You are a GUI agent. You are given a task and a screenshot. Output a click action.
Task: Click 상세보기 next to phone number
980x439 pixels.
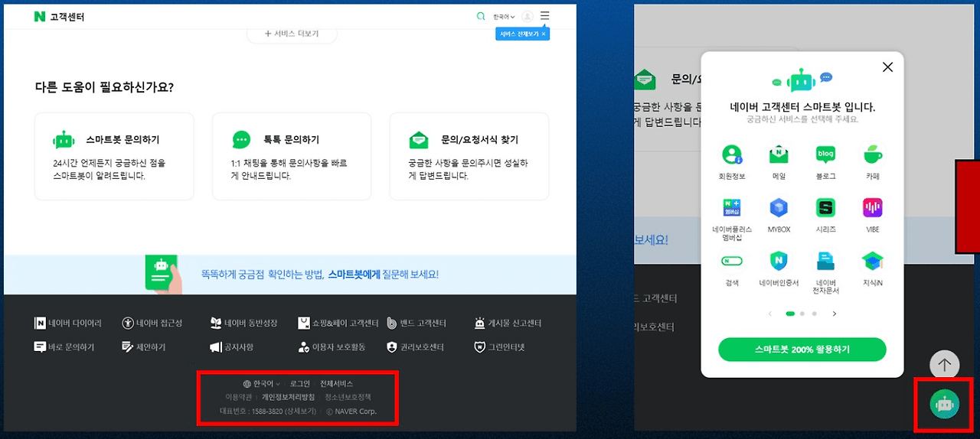(300, 411)
